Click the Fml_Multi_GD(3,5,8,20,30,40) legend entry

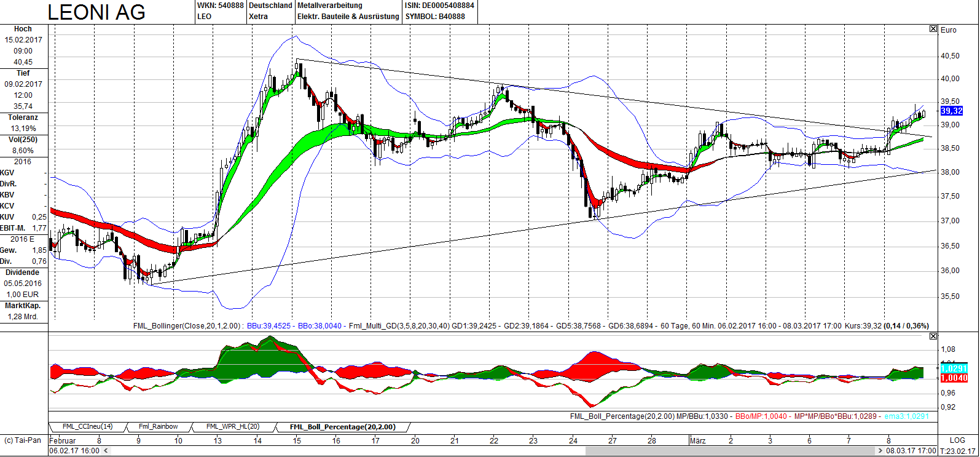click(399, 326)
